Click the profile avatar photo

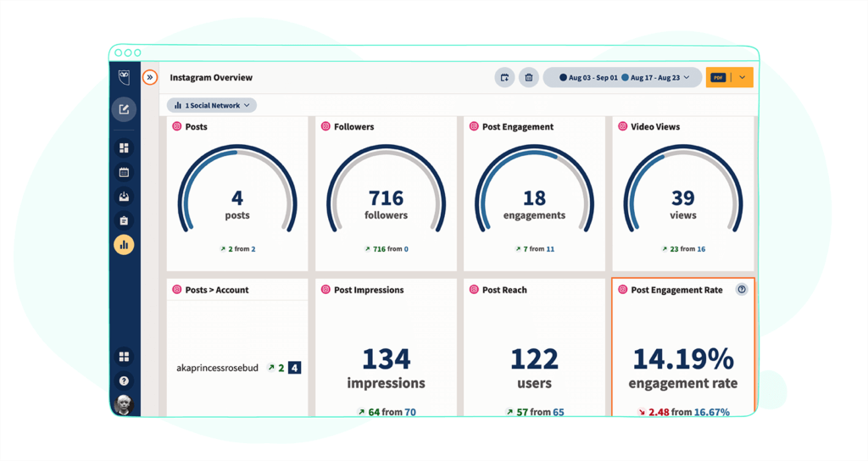tap(124, 405)
